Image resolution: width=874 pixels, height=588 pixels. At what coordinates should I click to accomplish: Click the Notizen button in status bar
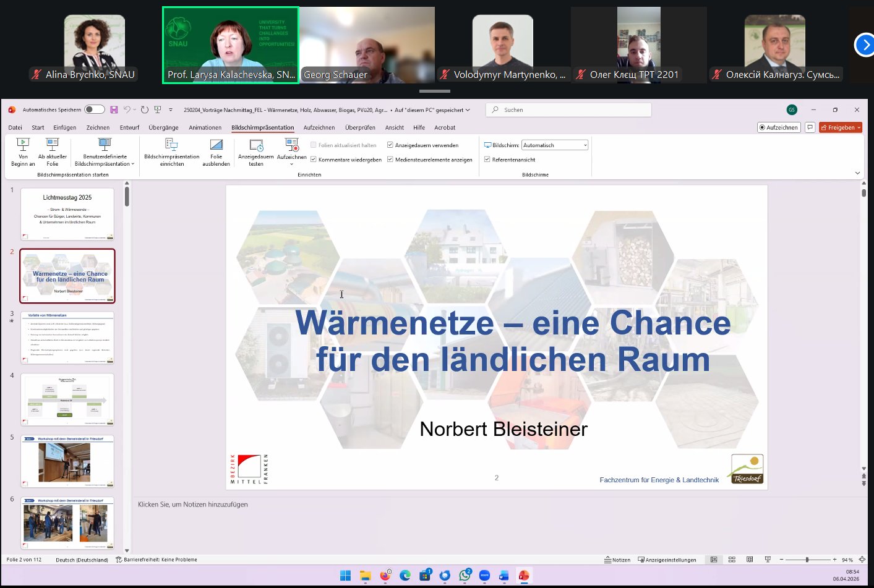click(x=617, y=560)
